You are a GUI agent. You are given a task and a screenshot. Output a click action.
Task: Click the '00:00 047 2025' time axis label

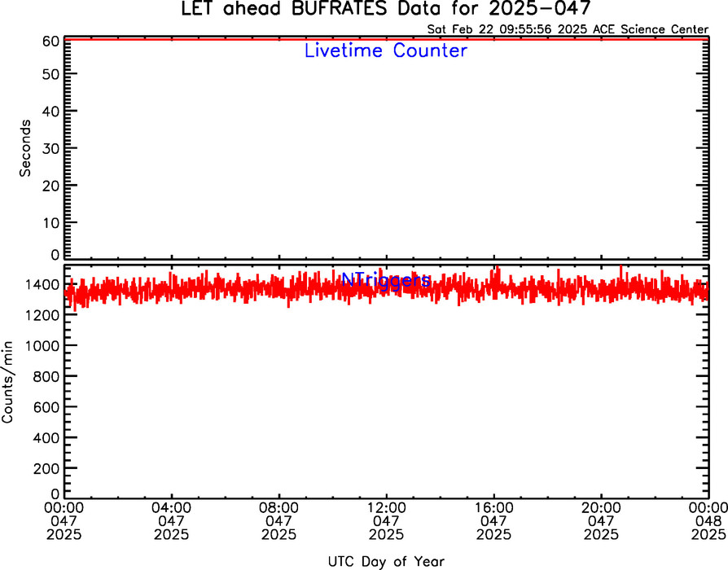[x=64, y=521]
